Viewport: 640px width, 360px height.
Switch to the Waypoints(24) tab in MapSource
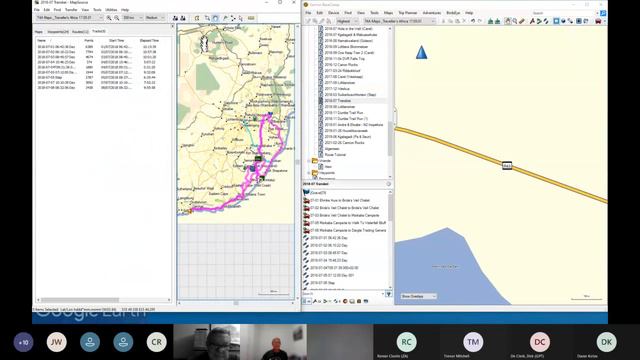tap(58, 31)
